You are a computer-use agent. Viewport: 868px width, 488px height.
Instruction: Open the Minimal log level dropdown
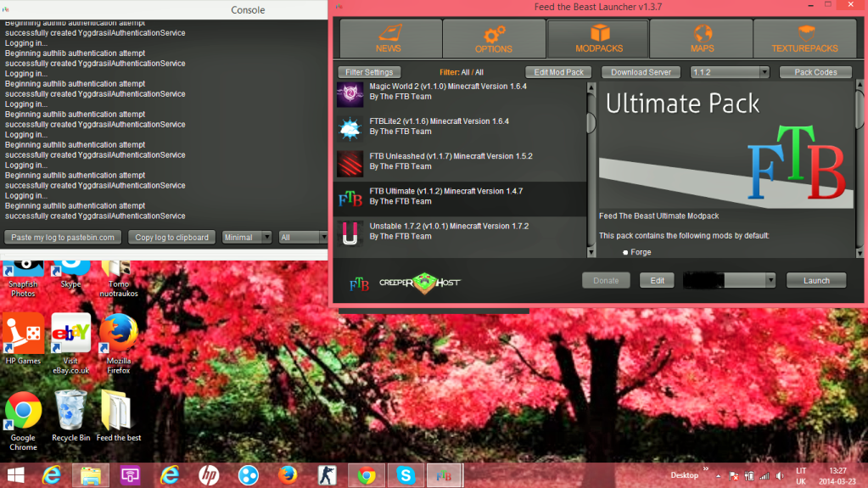click(x=246, y=237)
